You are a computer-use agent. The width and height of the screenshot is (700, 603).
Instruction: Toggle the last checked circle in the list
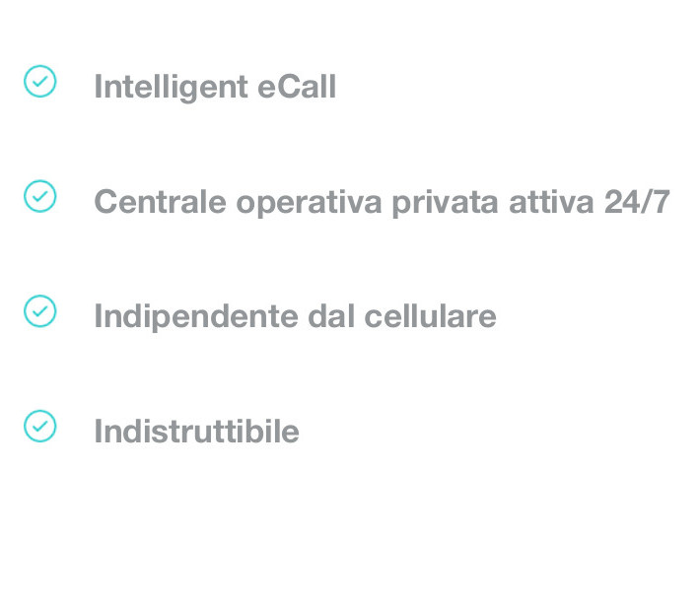pyautogui.click(x=39, y=426)
